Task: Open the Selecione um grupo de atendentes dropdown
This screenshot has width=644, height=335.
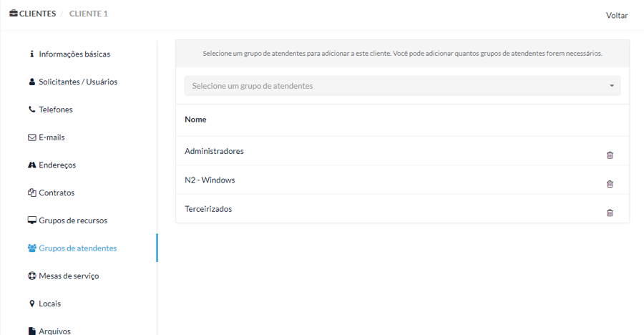Action: tap(402, 86)
